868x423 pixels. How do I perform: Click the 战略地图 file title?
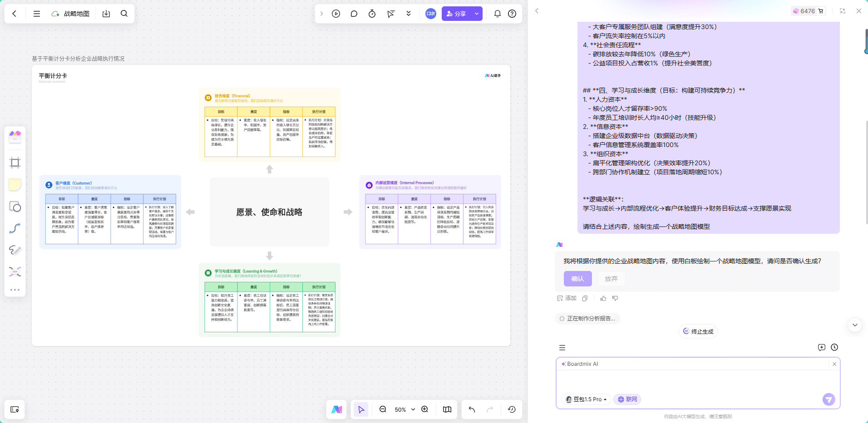(x=77, y=14)
